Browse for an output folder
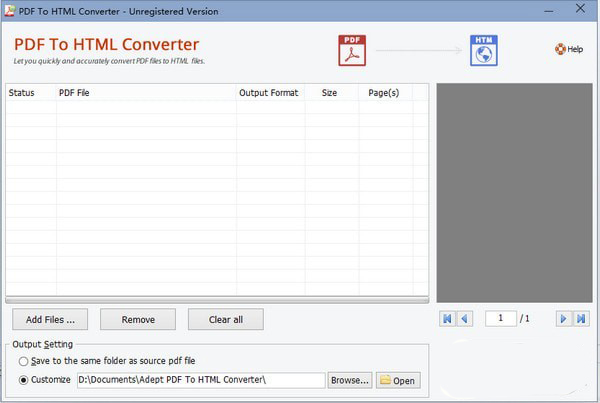Screen dimensions: 600x403 click(350, 380)
